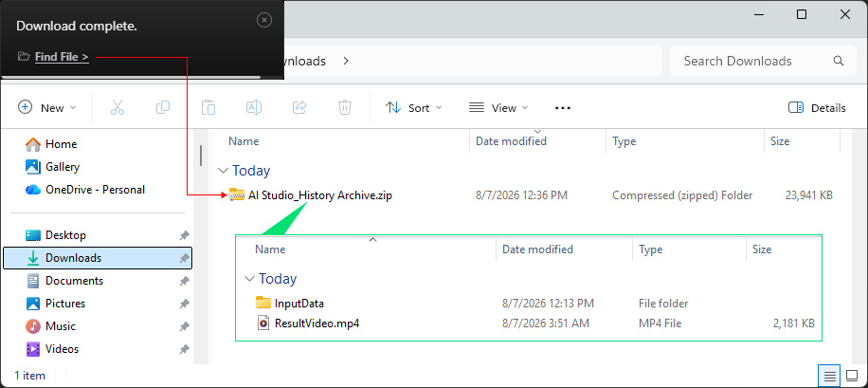Open the three-dot See more menu

(563, 108)
